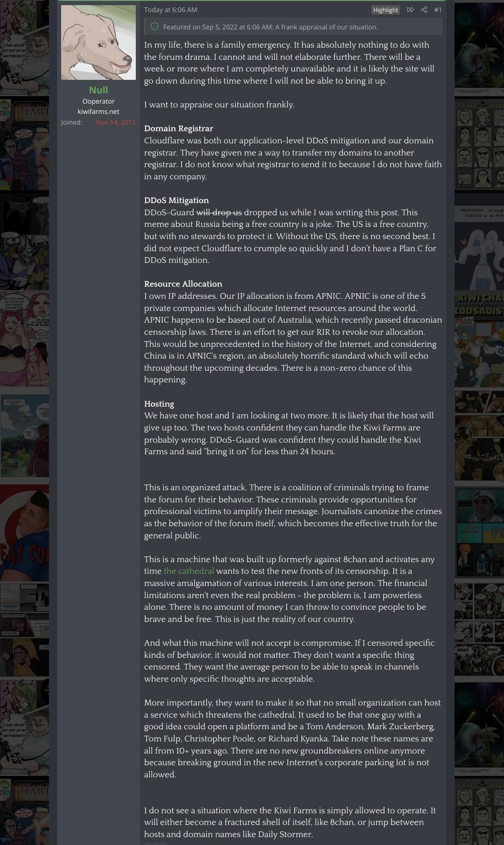Open the #1 post permalink
504x845 pixels.
click(x=438, y=10)
